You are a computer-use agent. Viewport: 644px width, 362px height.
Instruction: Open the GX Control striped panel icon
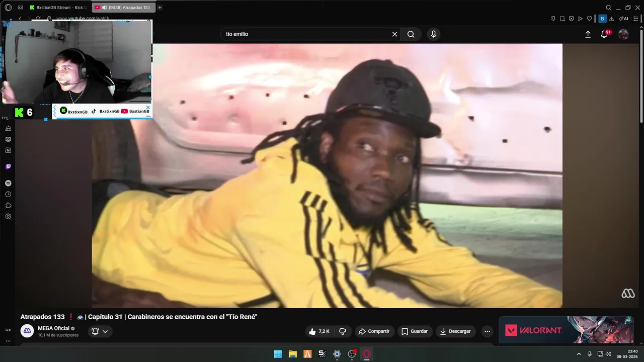point(8,139)
